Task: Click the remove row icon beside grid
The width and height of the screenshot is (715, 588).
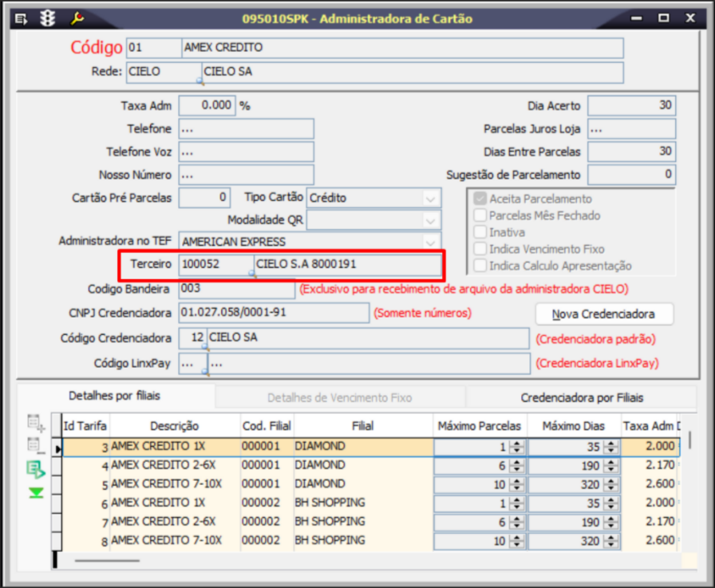Action: click(36, 446)
